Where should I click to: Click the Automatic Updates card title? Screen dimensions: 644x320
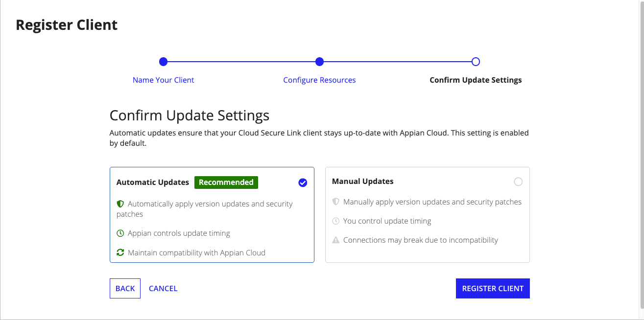153,182
